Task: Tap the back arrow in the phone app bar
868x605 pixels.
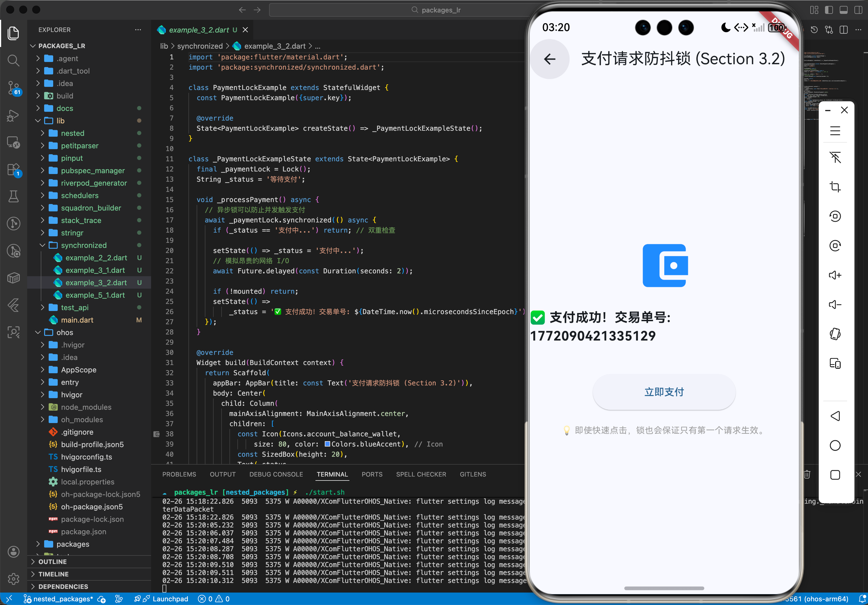Action: (550, 59)
